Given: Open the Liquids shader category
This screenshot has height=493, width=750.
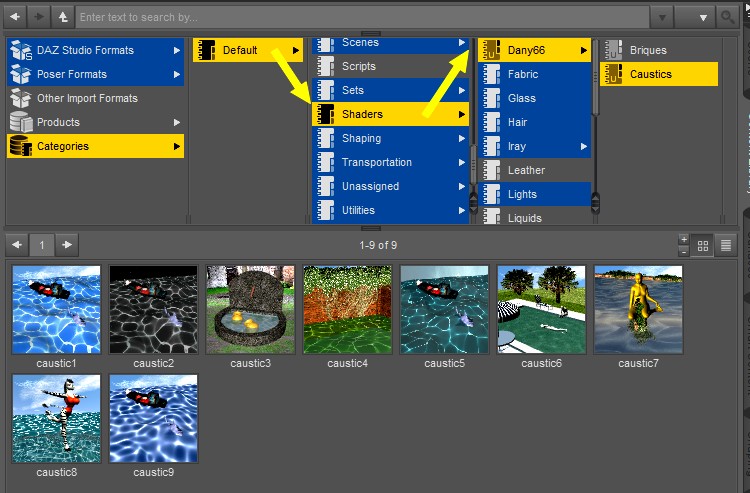Looking at the screenshot, I should click(534, 216).
